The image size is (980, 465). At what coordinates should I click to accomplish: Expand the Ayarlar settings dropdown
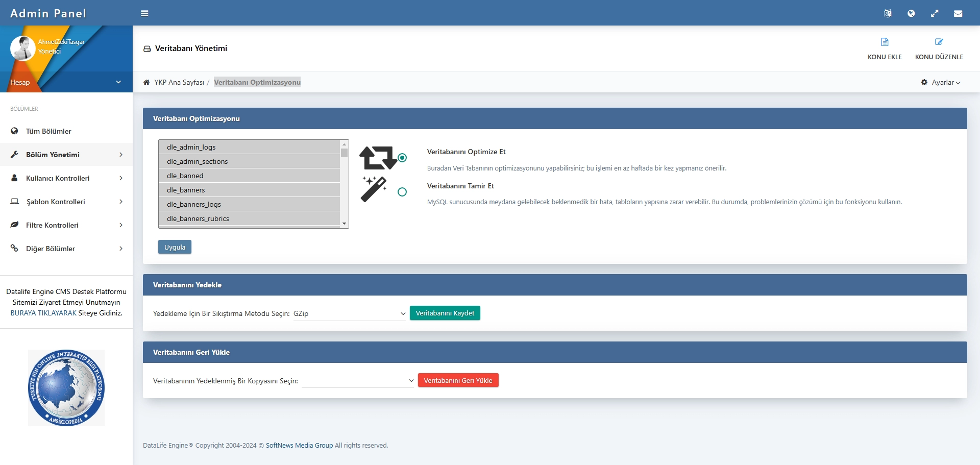click(x=941, y=82)
